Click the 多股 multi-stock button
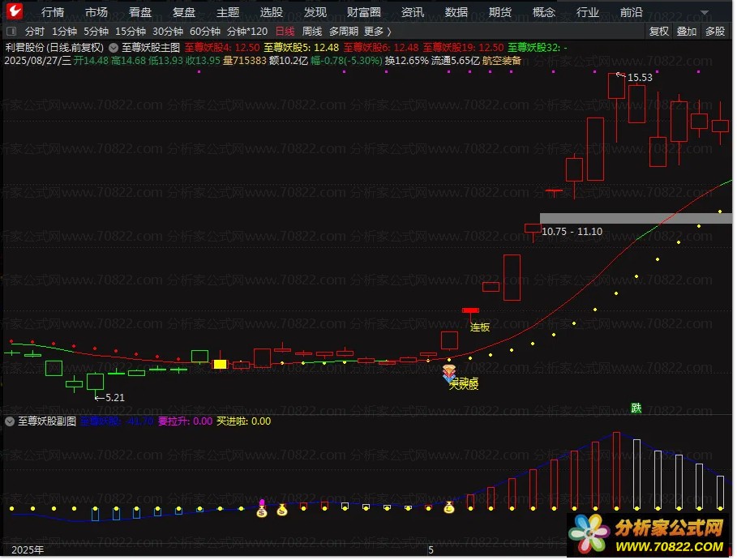Viewport: 737px width, 560px height. (715, 32)
